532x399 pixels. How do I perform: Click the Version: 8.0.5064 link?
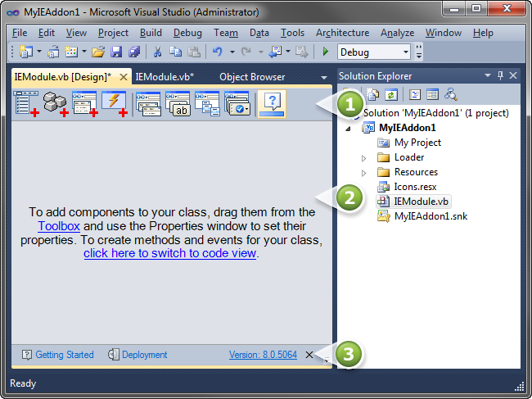click(263, 355)
